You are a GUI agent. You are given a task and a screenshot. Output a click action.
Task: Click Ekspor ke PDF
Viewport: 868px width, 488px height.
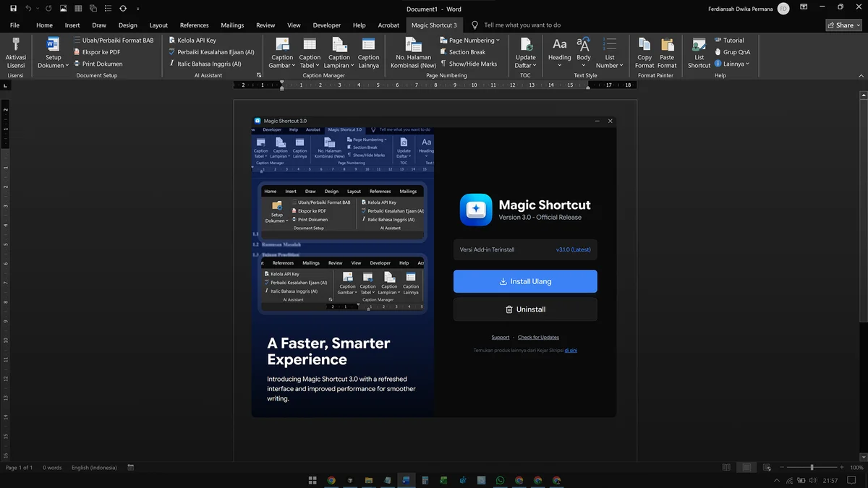(x=97, y=52)
